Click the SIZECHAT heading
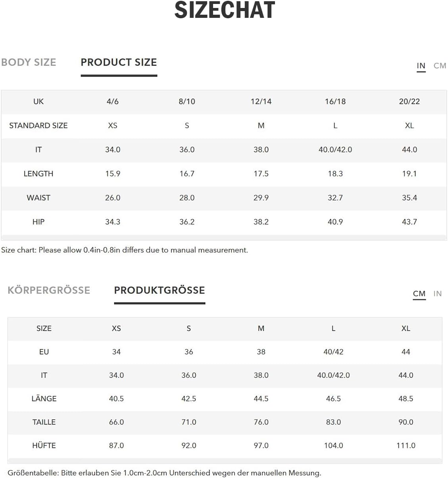The height and width of the screenshot is (478, 448). point(225,10)
